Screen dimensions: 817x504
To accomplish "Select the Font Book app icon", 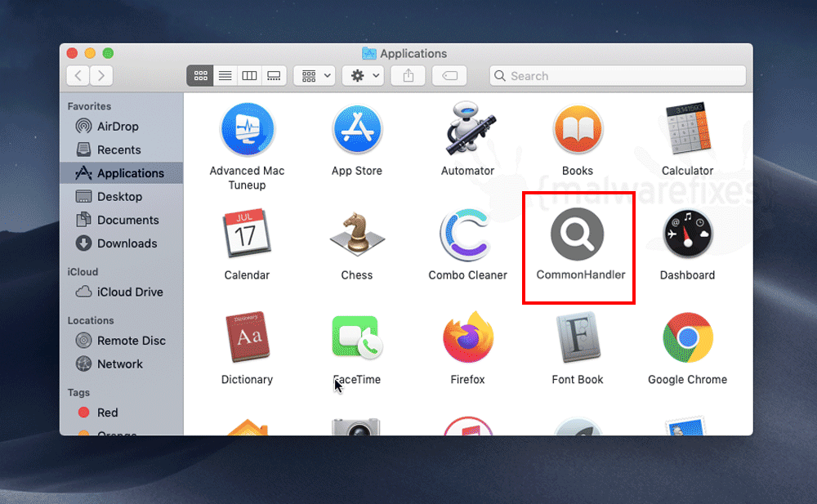I will point(578,337).
